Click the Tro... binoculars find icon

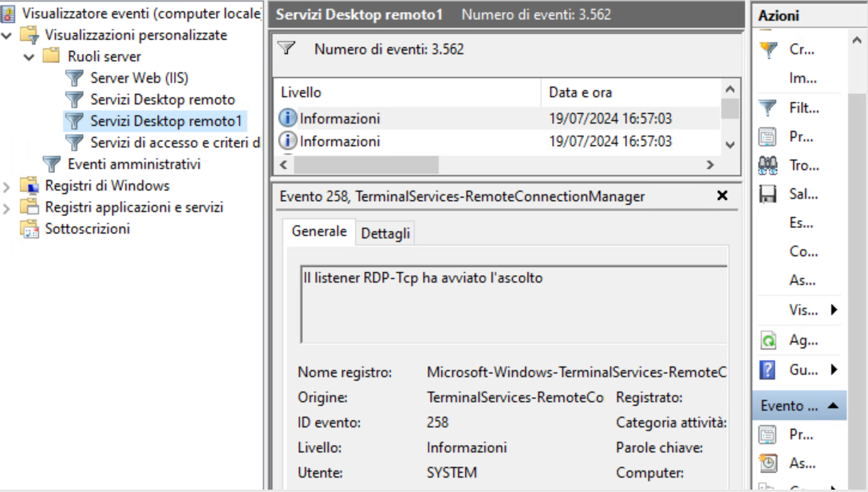tap(768, 165)
